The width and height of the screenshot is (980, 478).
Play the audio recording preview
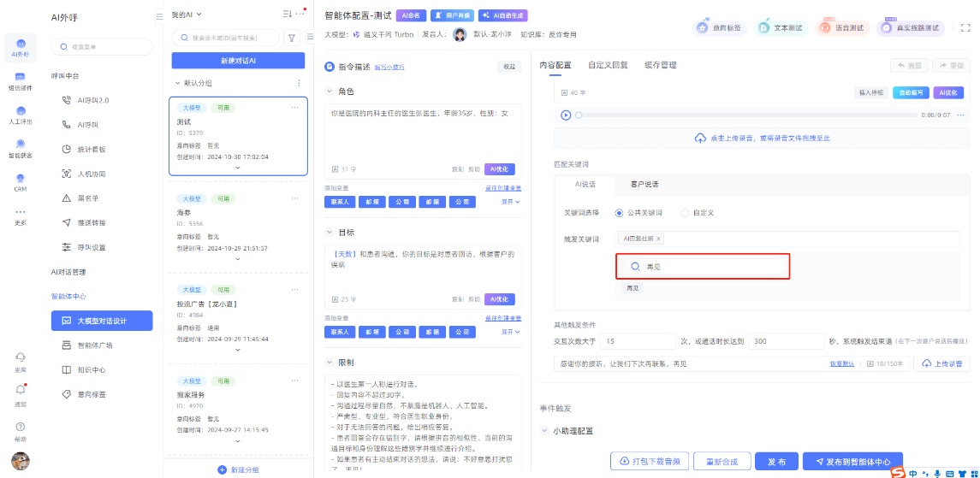tap(566, 115)
